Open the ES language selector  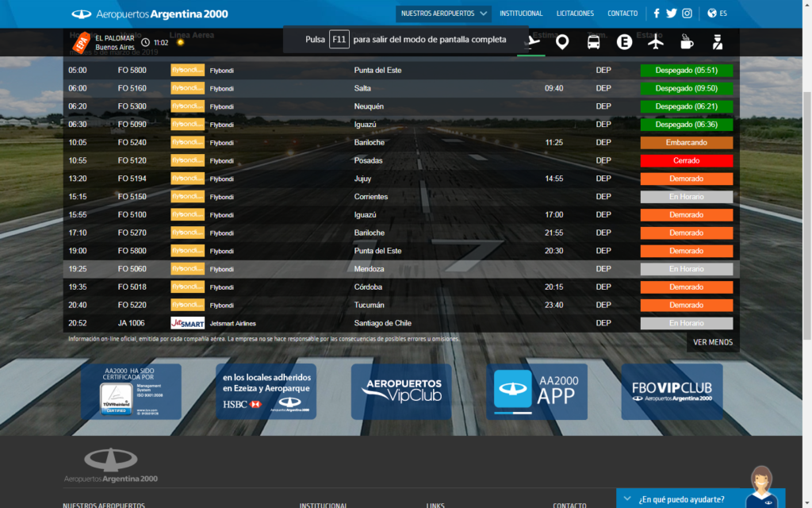(717, 13)
